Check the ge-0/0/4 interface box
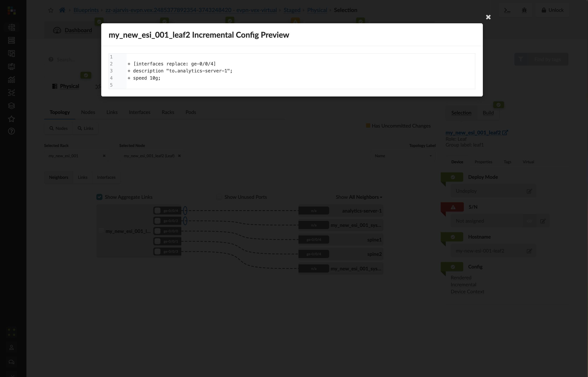Viewport: 588px width, 377px height. point(158,210)
